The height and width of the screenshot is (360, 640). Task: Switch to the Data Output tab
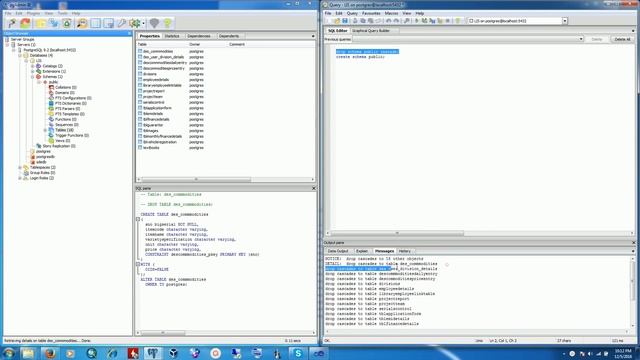[338, 251]
